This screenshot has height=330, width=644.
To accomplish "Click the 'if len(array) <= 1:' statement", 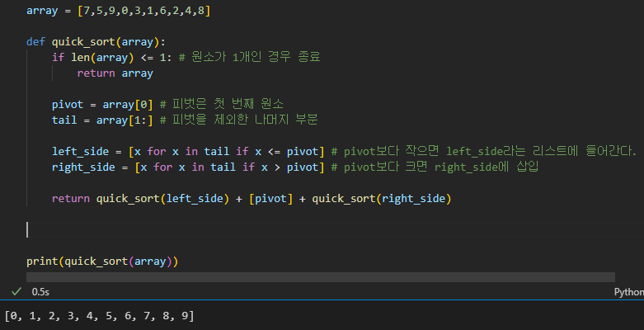I will coord(111,58).
